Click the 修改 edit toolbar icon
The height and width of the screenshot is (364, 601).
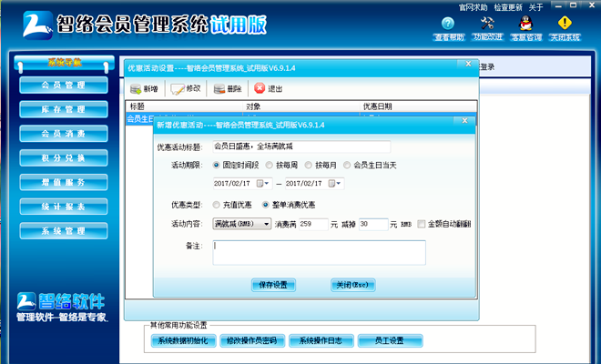click(x=178, y=89)
